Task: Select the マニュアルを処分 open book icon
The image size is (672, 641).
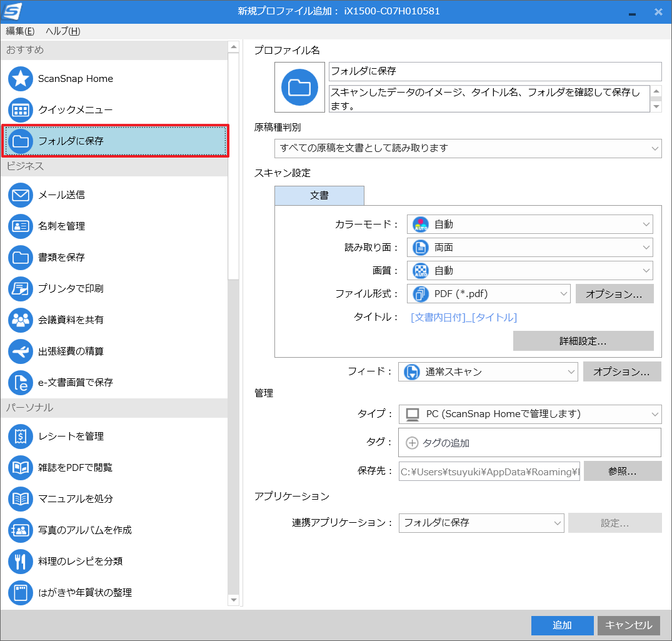Action: 20,498
